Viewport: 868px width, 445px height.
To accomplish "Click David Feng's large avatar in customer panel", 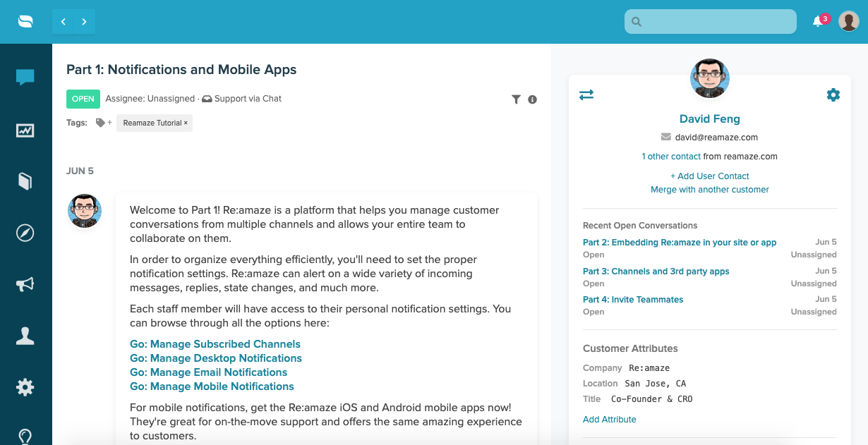I will pyautogui.click(x=710, y=78).
